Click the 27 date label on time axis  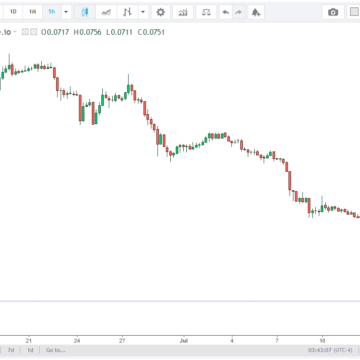pos(122,341)
